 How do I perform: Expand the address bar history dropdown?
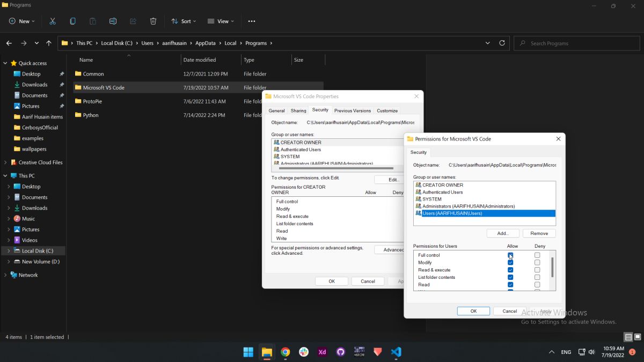pyautogui.click(x=487, y=43)
